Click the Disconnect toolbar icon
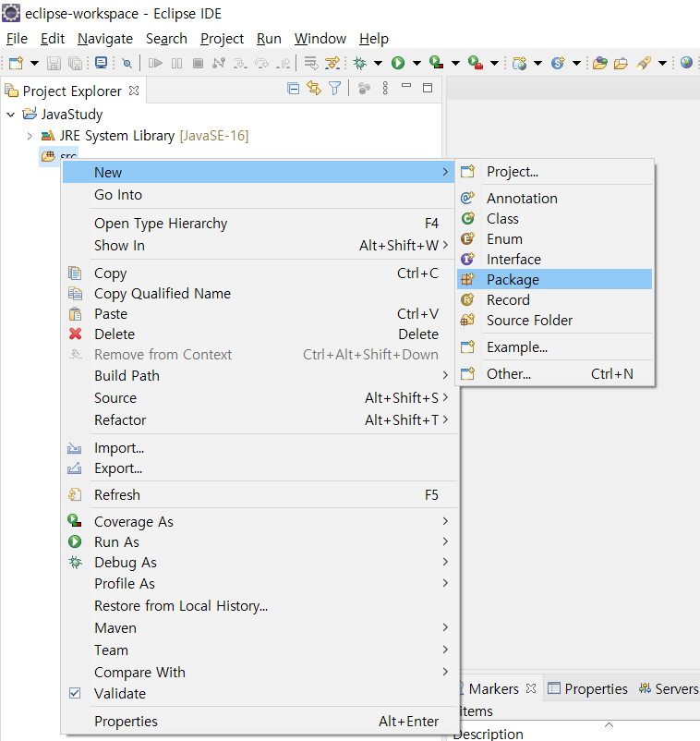The height and width of the screenshot is (741, 700). point(219,63)
